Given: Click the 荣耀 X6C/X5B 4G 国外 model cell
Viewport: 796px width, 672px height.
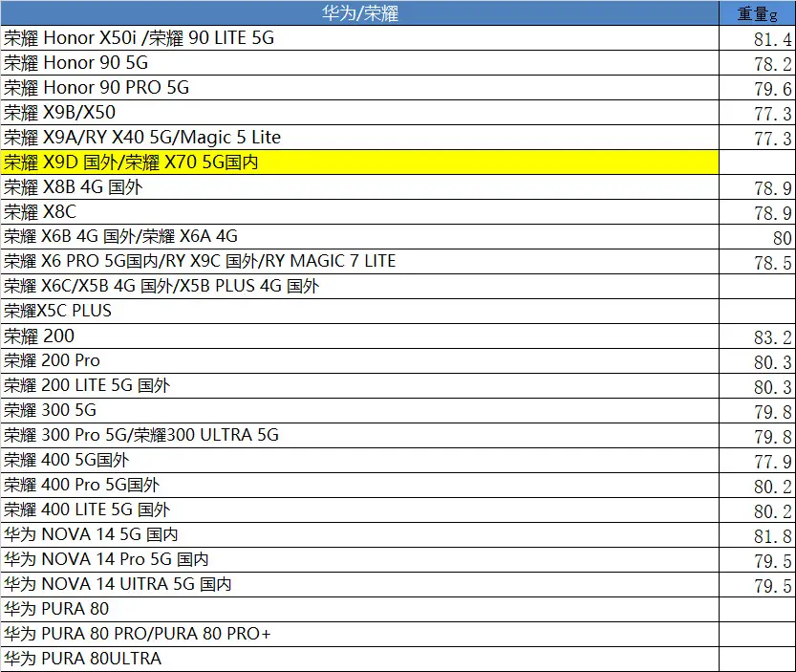Looking at the screenshot, I should [x=360, y=286].
